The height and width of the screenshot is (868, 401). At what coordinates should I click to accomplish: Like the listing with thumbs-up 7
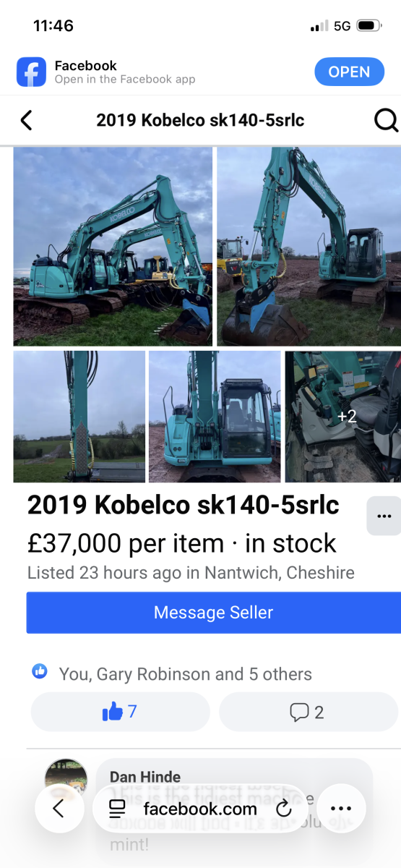(x=120, y=712)
